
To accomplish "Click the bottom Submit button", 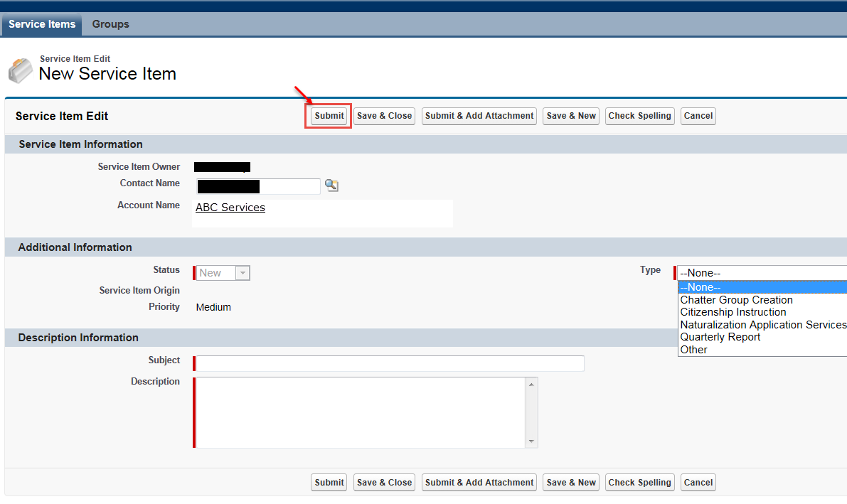I will 329,483.
